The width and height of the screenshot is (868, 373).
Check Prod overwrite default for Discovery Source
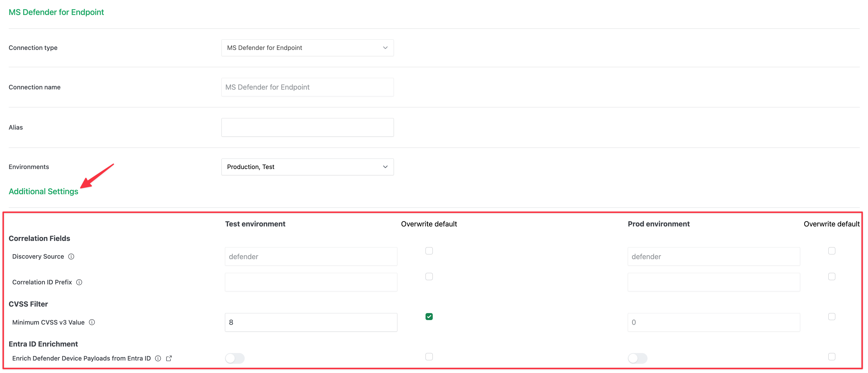point(832,251)
